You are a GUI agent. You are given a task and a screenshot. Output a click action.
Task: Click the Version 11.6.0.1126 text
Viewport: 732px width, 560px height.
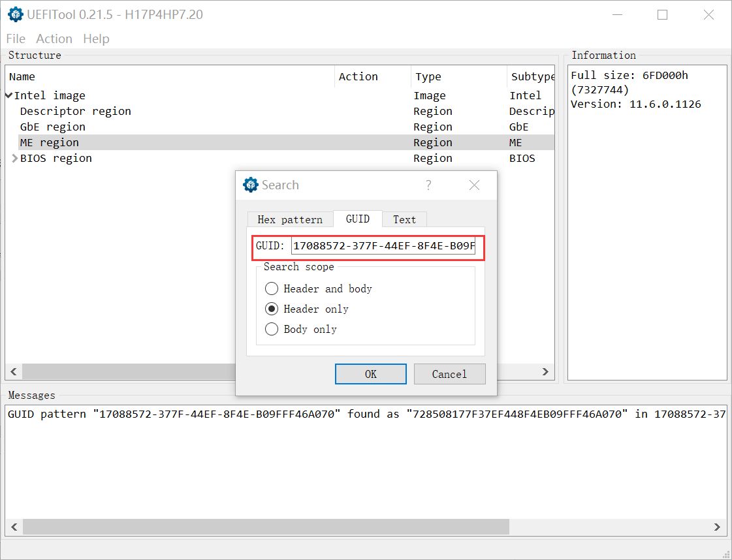(x=636, y=104)
